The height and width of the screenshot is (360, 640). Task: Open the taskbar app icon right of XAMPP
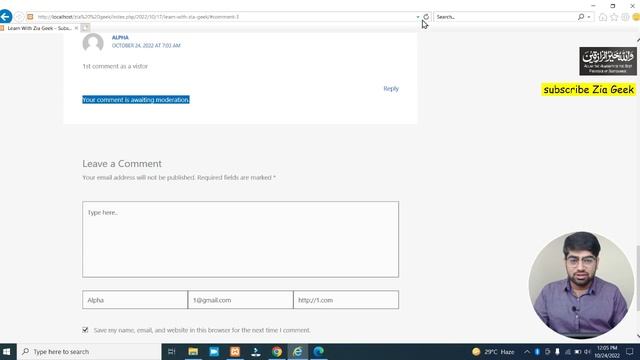tap(256, 351)
